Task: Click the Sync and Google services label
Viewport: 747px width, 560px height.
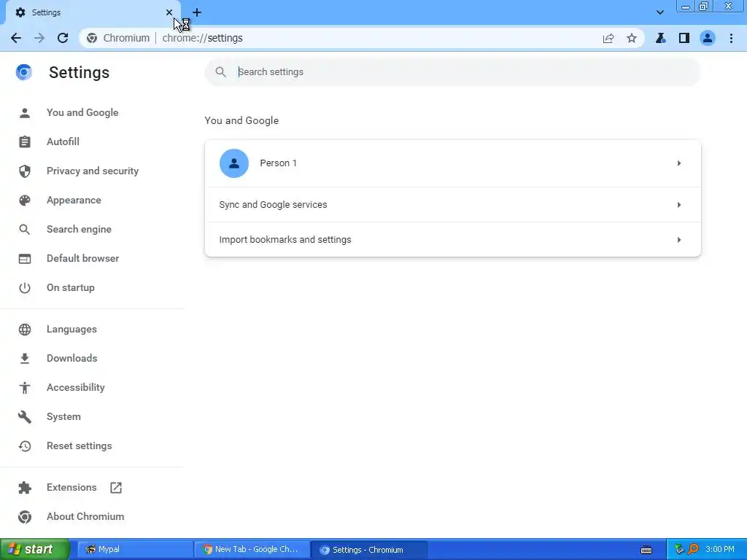Action: tap(273, 205)
